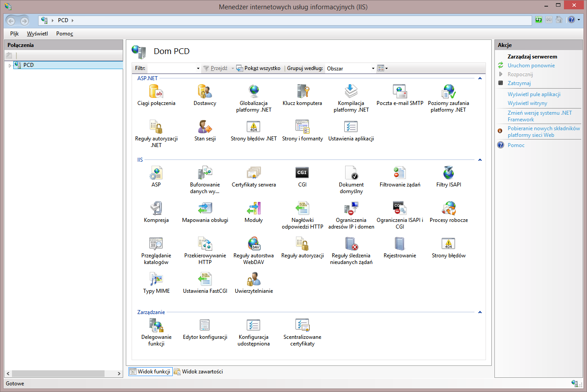This screenshot has width=587, height=392.
Task: Open Ustawienia aplikacji
Action: (x=351, y=131)
